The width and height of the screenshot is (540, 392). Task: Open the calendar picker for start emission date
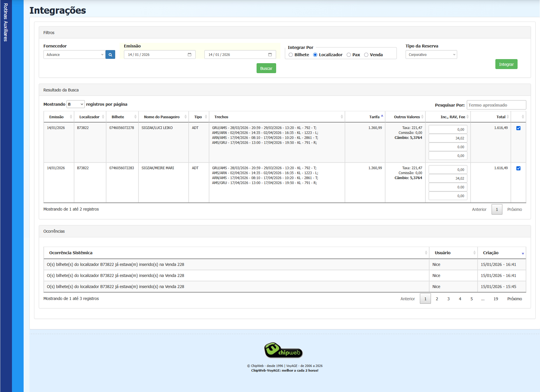click(190, 55)
